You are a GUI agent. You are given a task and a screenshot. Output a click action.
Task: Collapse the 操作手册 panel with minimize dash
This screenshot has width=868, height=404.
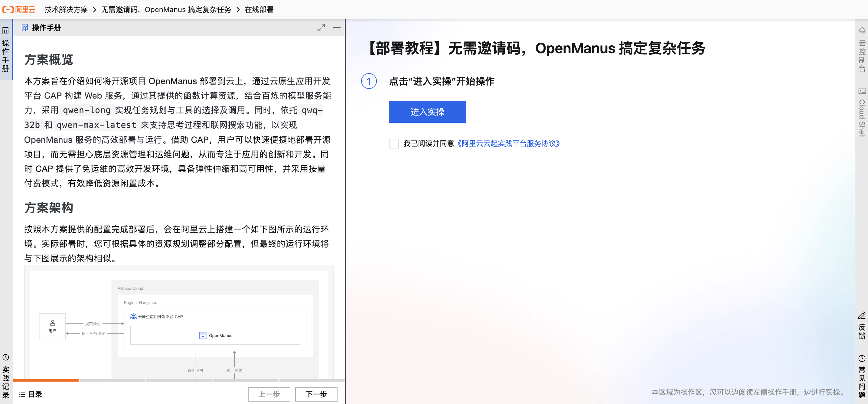click(337, 28)
